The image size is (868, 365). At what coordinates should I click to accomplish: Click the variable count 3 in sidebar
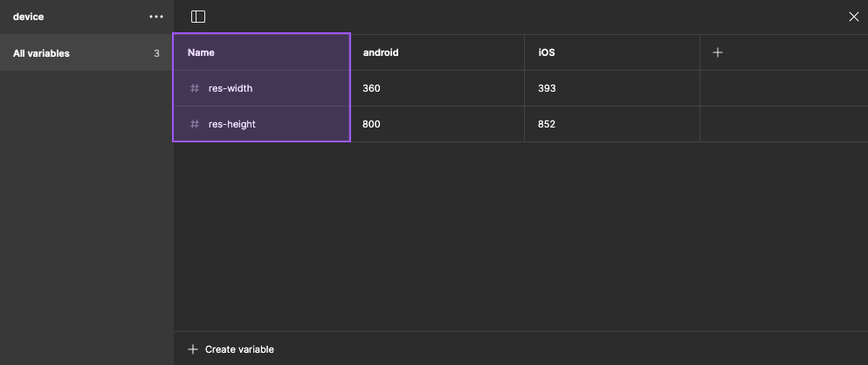(x=156, y=53)
